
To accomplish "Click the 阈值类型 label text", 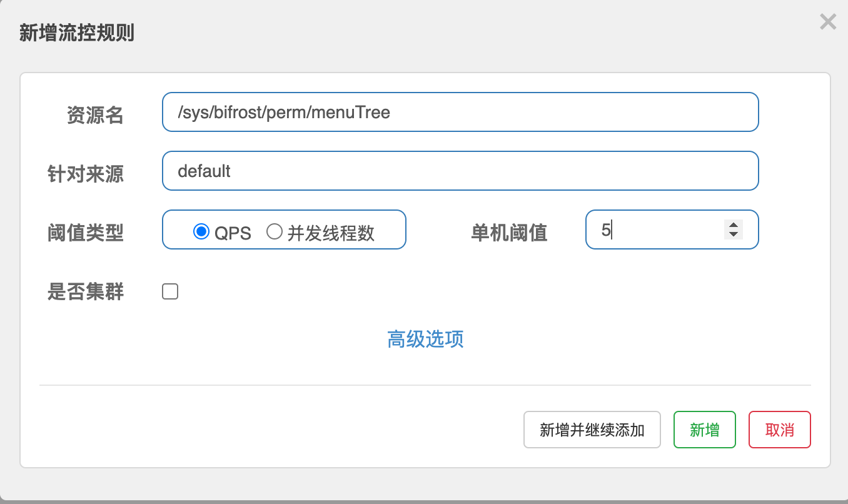I will click(x=86, y=233).
